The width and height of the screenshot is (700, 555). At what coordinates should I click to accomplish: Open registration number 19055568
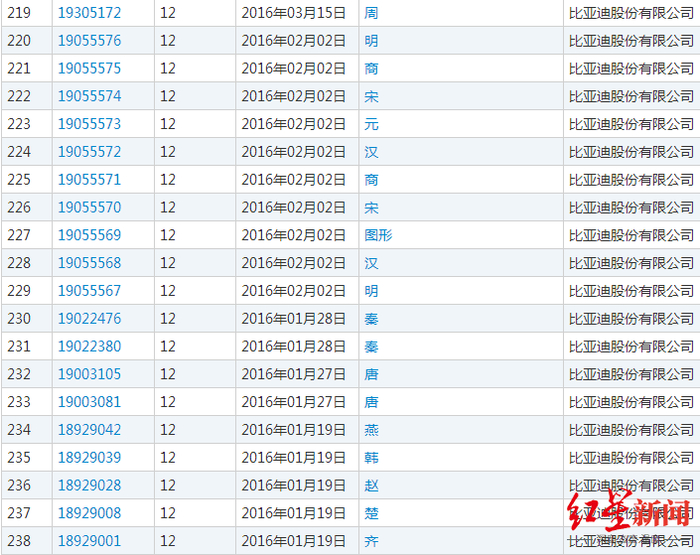(89, 263)
